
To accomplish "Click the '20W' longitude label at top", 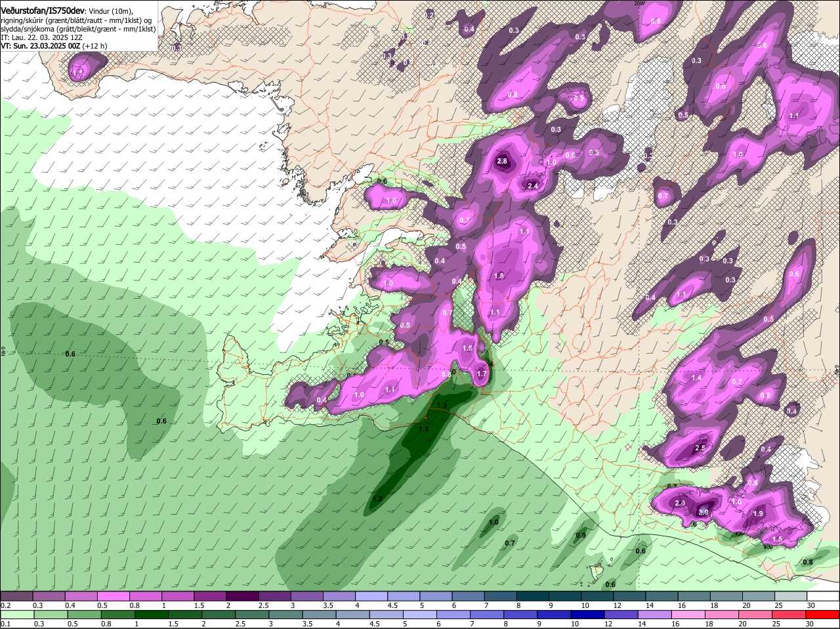I will (x=640, y=3).
